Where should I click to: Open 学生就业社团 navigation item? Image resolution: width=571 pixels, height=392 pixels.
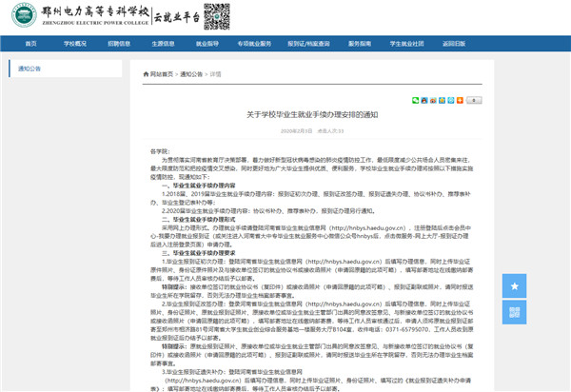pyautogui.click(x=406, y=44)
